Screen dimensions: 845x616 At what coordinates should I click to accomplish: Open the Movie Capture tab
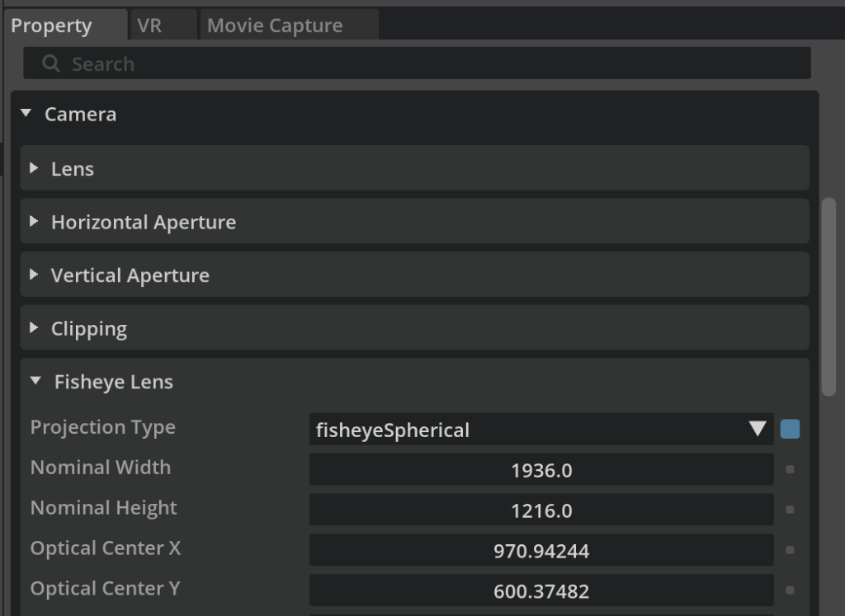[x=275, y=26]
